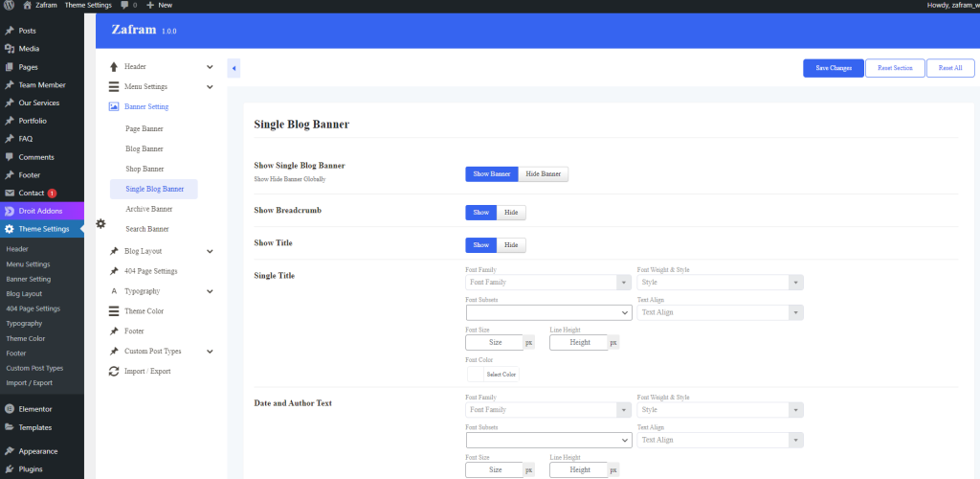Click the Save Changes button
This screenshot has height=479, width=980.
833,68
